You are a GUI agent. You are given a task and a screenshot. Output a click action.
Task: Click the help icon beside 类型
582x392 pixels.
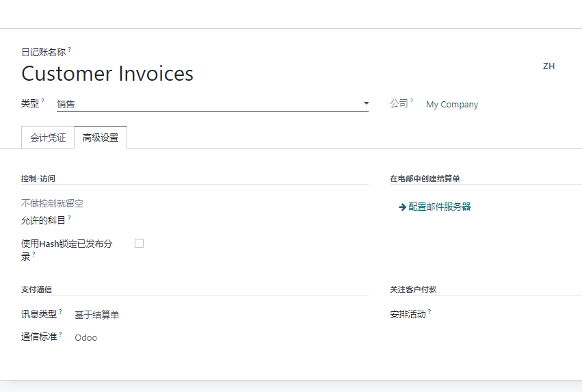point(42,101)
